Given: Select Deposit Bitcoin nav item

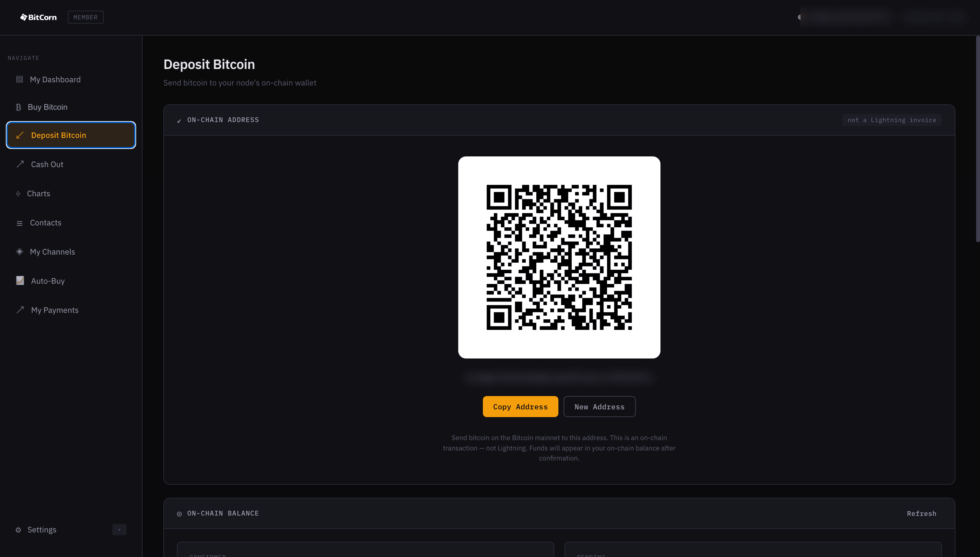Looking at the screenshot, I should click(71, 135).
